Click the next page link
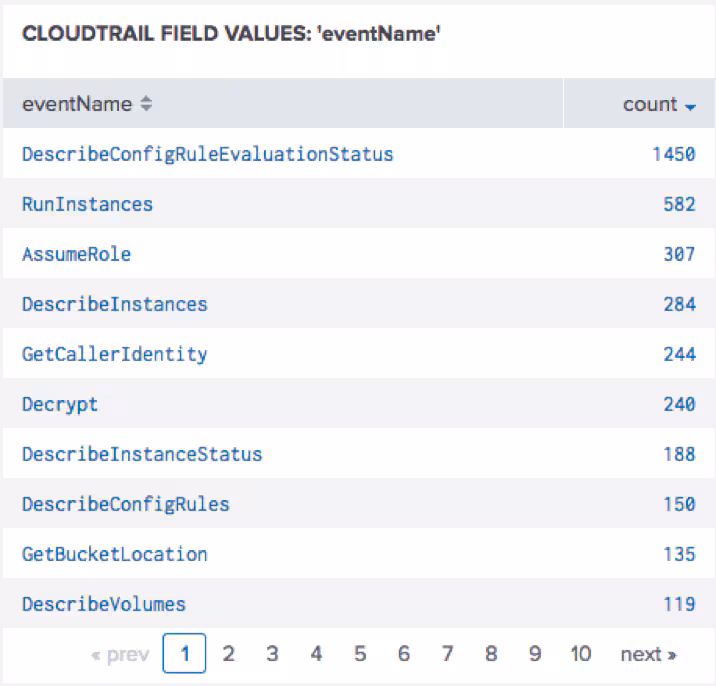Screen dimensions: 716x686 648,654
